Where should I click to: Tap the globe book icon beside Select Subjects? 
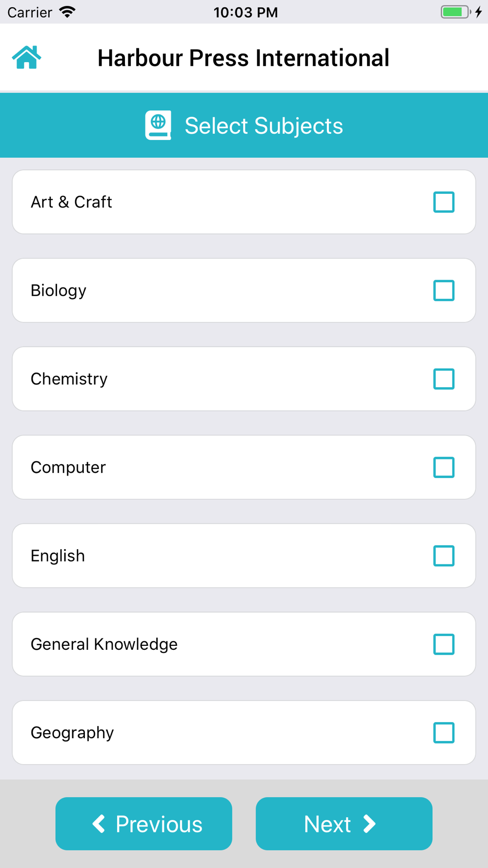point(158,125)
